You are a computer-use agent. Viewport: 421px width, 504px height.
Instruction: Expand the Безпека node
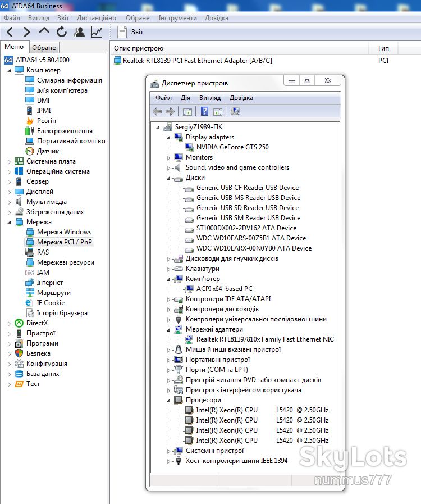(x=9, y=354)
